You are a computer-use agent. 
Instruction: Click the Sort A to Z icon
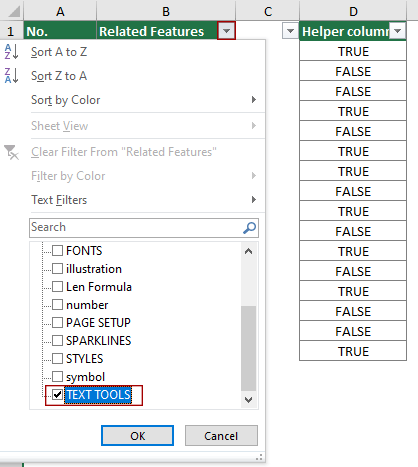11,52
